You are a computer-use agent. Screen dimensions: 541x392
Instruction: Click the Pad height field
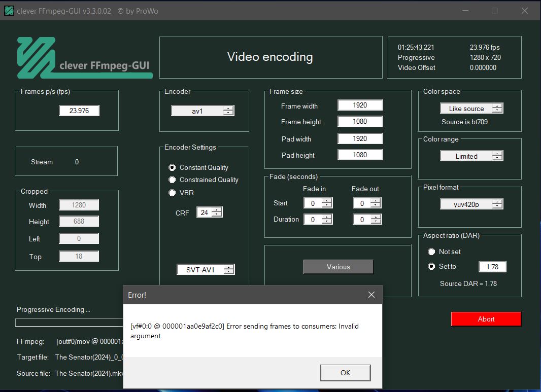[360, 155]
